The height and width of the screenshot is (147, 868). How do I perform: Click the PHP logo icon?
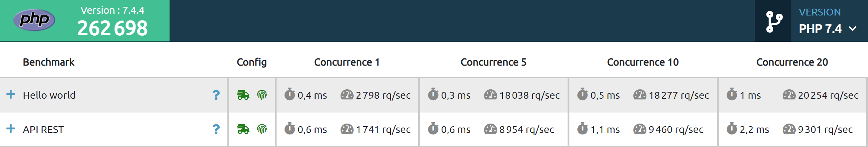[34, 20]
